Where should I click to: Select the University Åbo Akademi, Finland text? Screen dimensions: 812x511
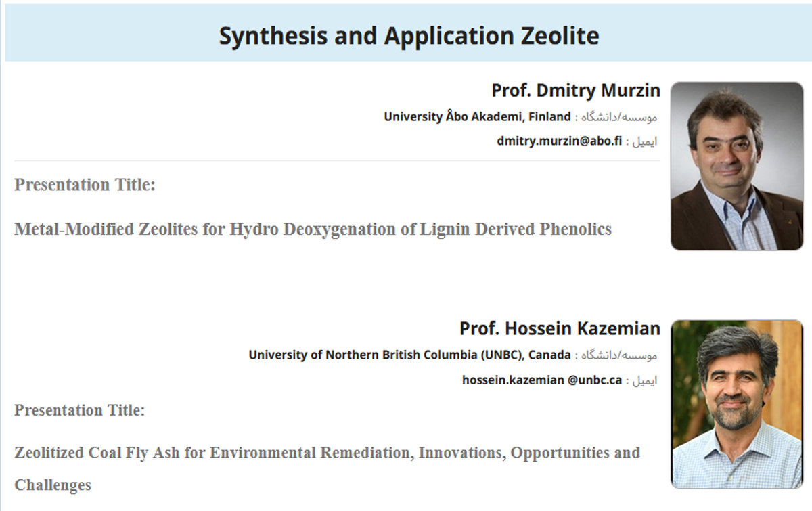(477, 116)
